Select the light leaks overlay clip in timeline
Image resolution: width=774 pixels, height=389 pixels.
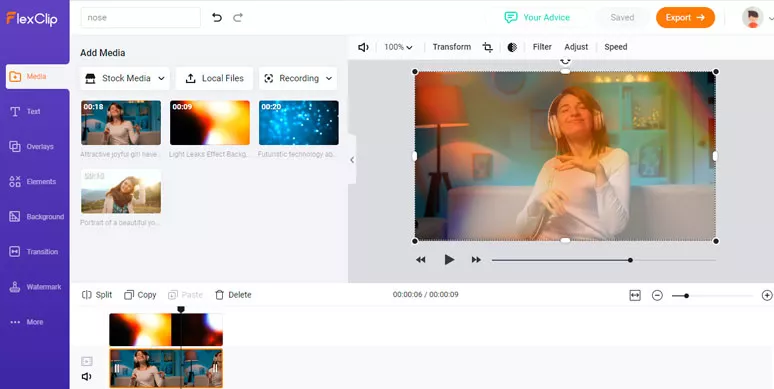(x=166, y=329)
